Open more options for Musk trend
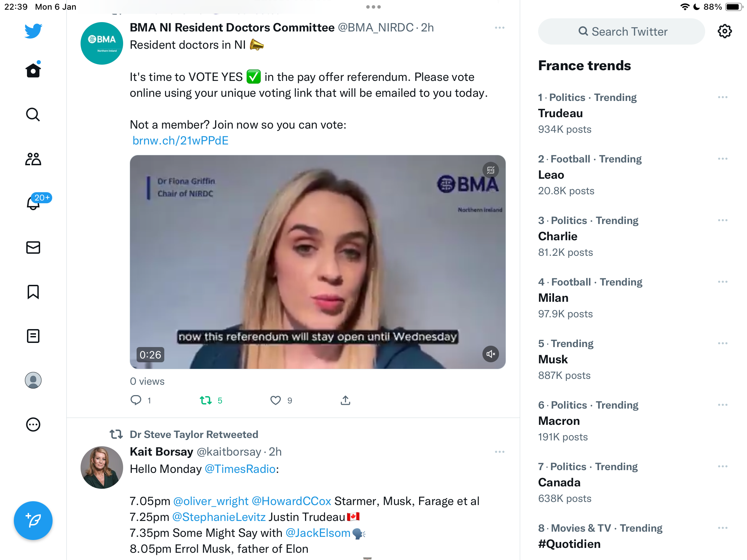747x560 pixels. (723, 344)
